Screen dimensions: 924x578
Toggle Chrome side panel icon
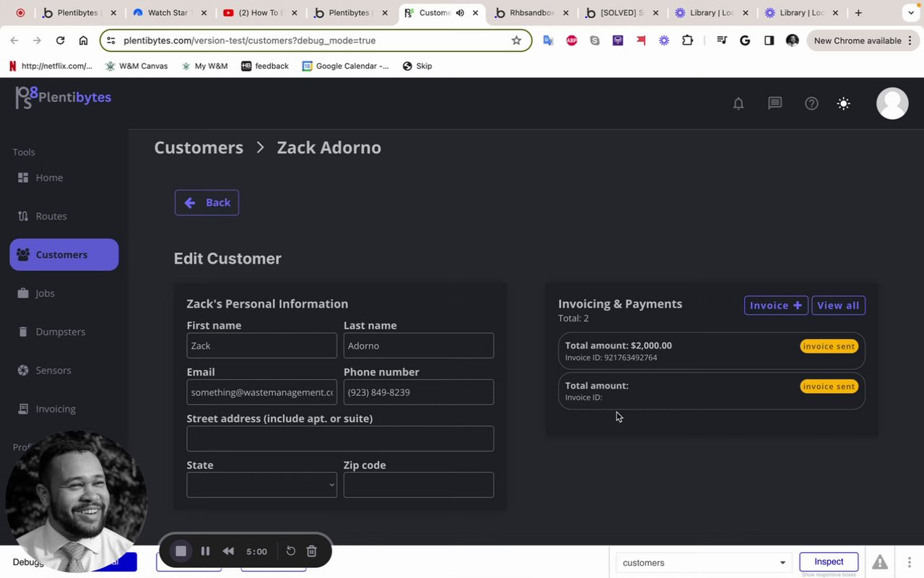pyautogui.click(x=769, y=40)
